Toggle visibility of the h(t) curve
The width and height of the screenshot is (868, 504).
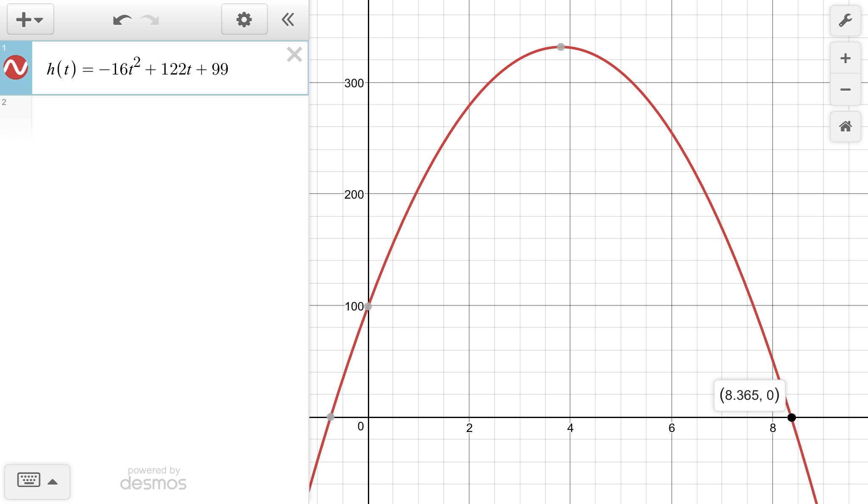click(x=16, y=68)
